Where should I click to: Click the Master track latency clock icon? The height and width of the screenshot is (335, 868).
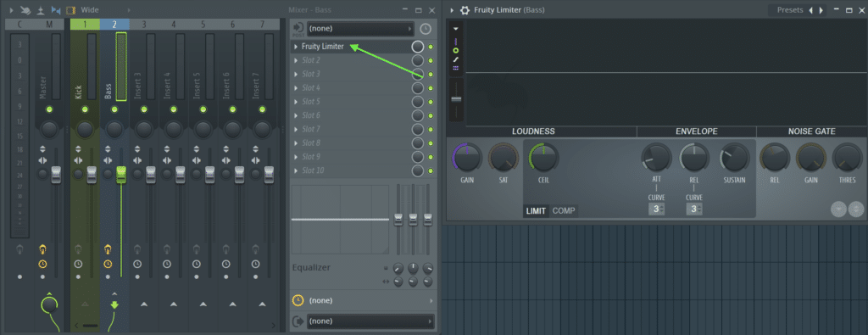42,264
